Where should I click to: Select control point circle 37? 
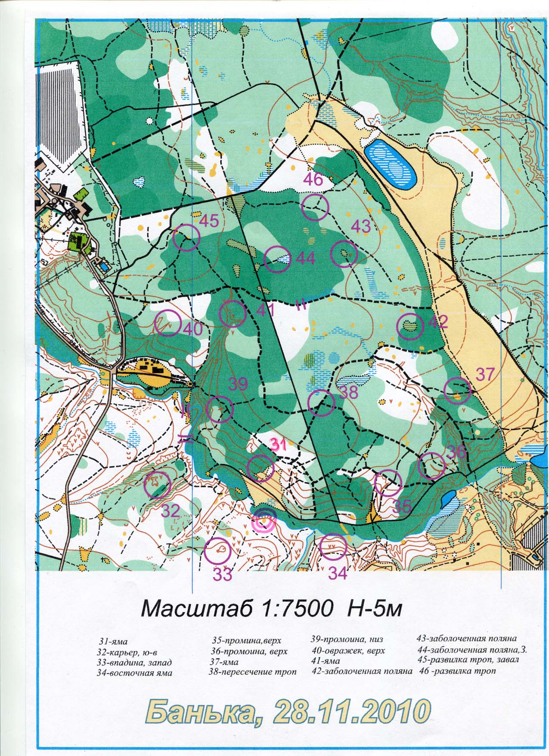[458, 390]
